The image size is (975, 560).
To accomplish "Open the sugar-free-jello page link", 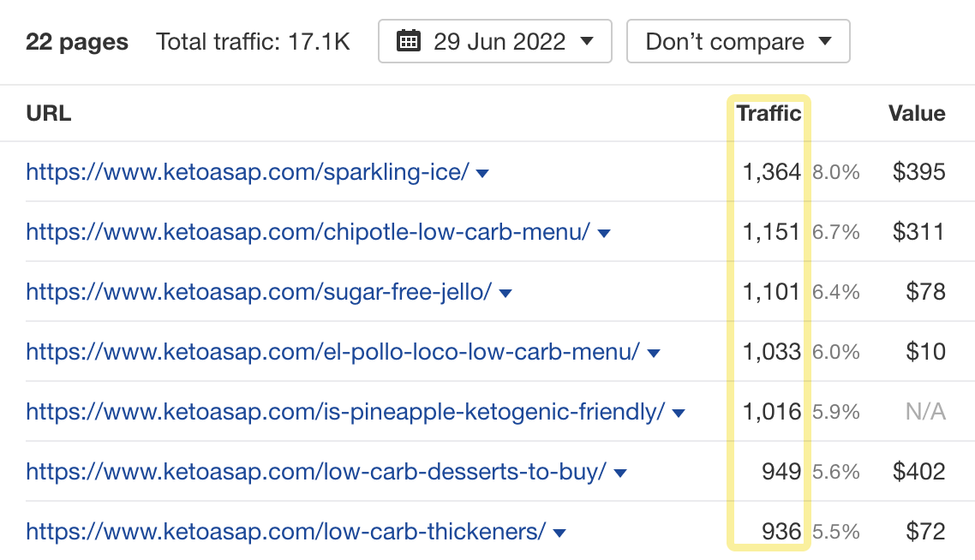I will pyautogui.click(x=257, y=292).
